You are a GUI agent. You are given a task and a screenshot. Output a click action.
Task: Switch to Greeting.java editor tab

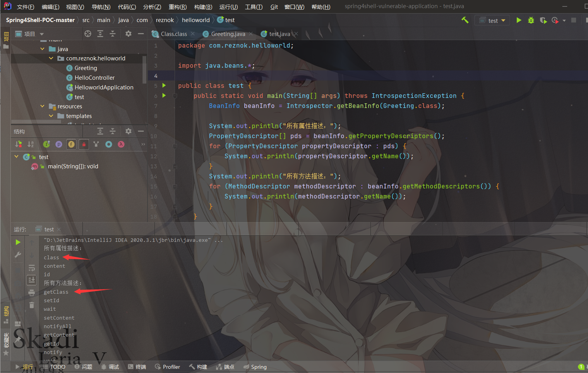228,34
